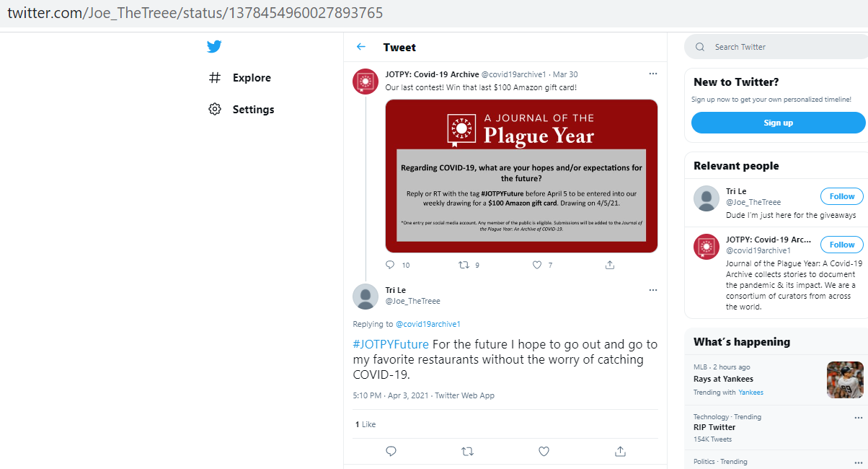Open more options for RIP Twitter trend
The width and height of the screenshot is (868, 469).
(858, 417)
